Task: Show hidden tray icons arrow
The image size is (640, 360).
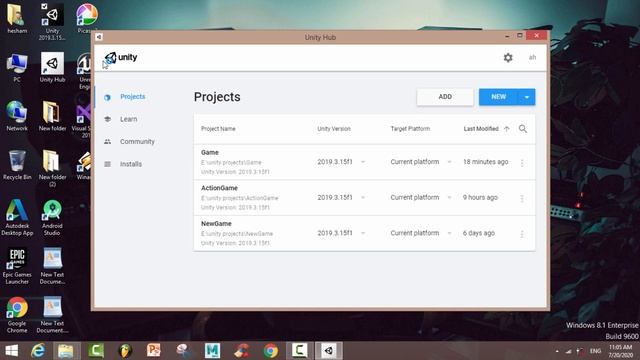Action: pyautogui.click(x=557, y=351)
